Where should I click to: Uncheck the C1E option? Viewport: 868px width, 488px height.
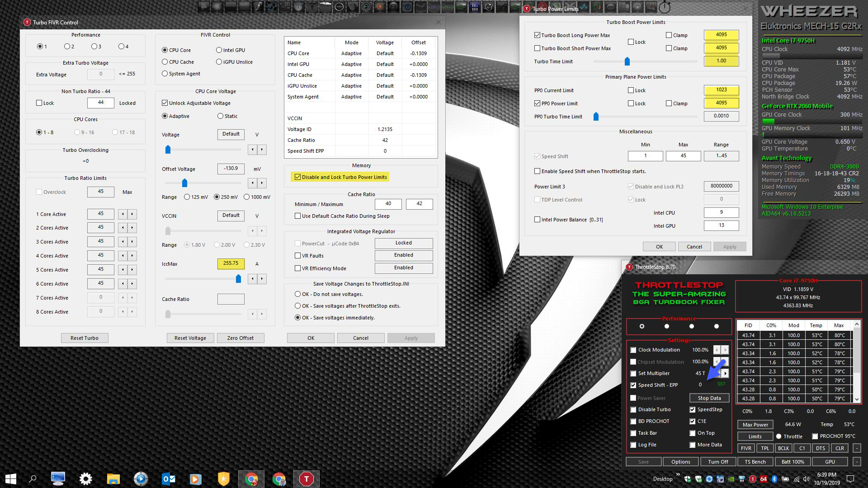coord(693,422)
